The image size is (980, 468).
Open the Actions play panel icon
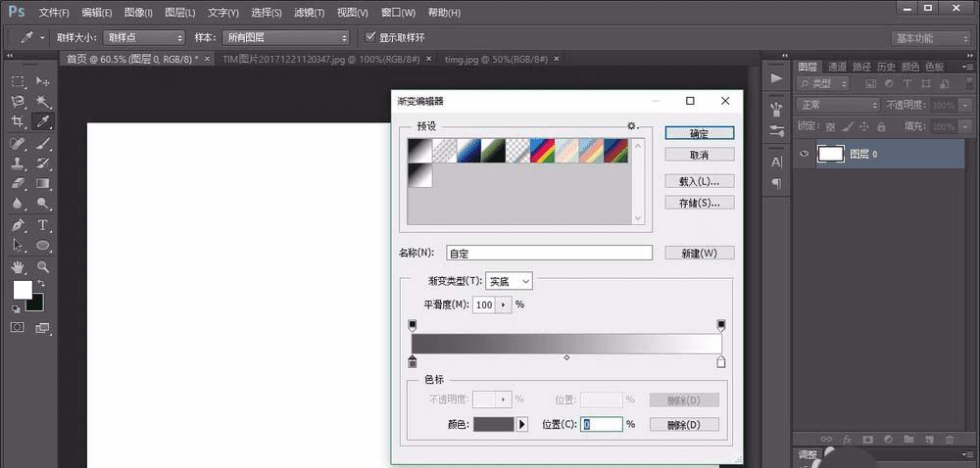(x=776, y=78)
